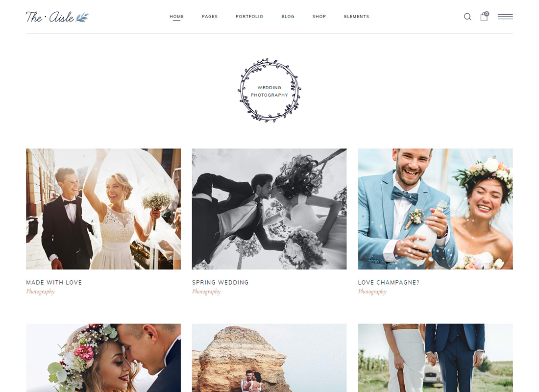Open the search magnifier icon

pyautogui.click(x=467, y=17)
